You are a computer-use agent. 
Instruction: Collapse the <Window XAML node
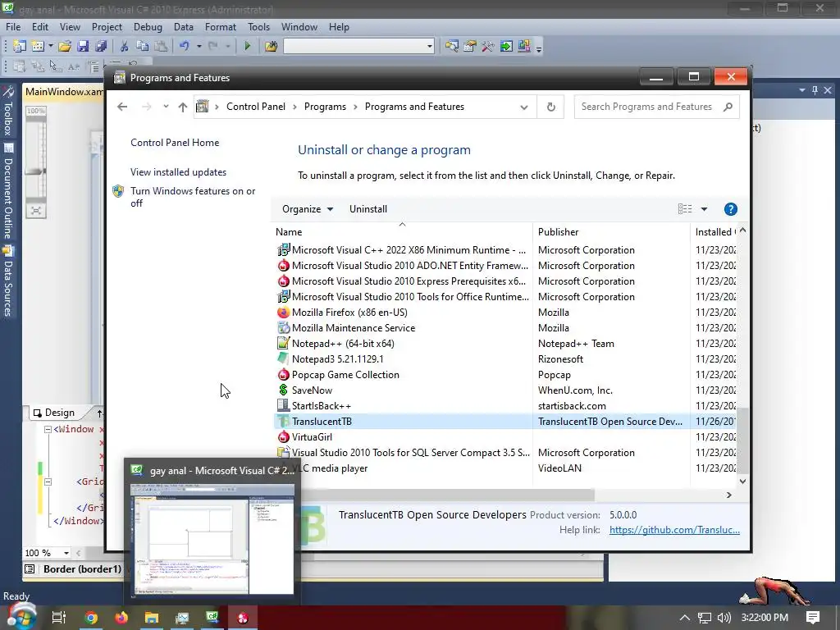pos(48,429)
